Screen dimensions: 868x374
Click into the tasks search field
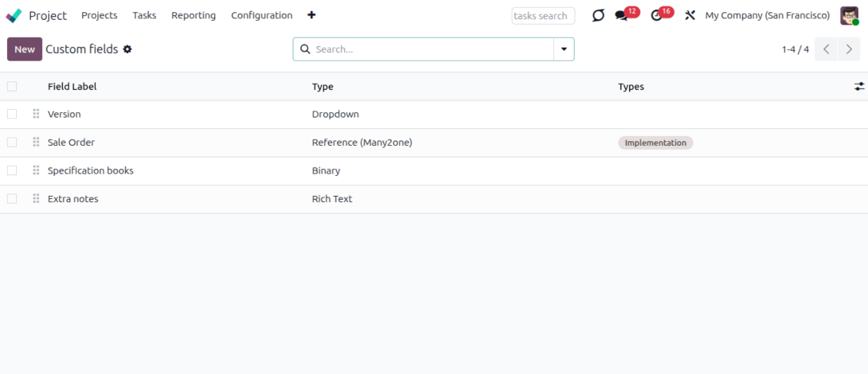click(542, 15)
